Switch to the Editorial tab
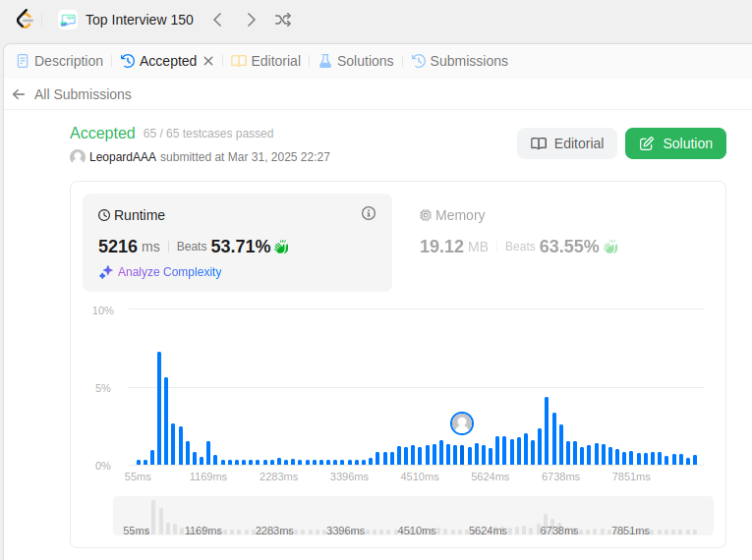The image size is (752, 560). point(265,61)
